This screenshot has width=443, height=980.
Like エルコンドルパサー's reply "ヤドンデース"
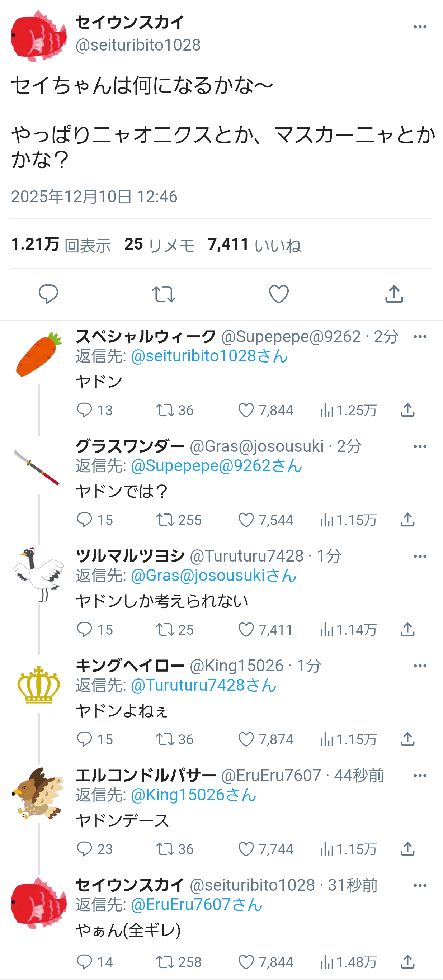click(x=246, y=849)
